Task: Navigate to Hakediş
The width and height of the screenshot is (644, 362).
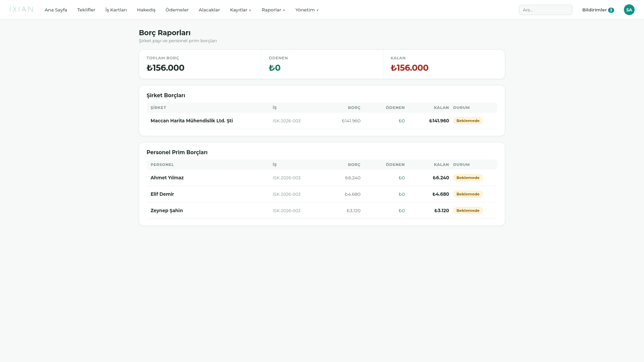Action: (x=146, y=10)
